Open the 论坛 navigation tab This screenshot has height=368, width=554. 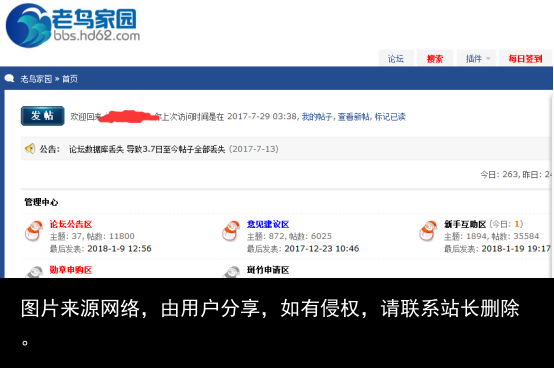click(396, 58)
